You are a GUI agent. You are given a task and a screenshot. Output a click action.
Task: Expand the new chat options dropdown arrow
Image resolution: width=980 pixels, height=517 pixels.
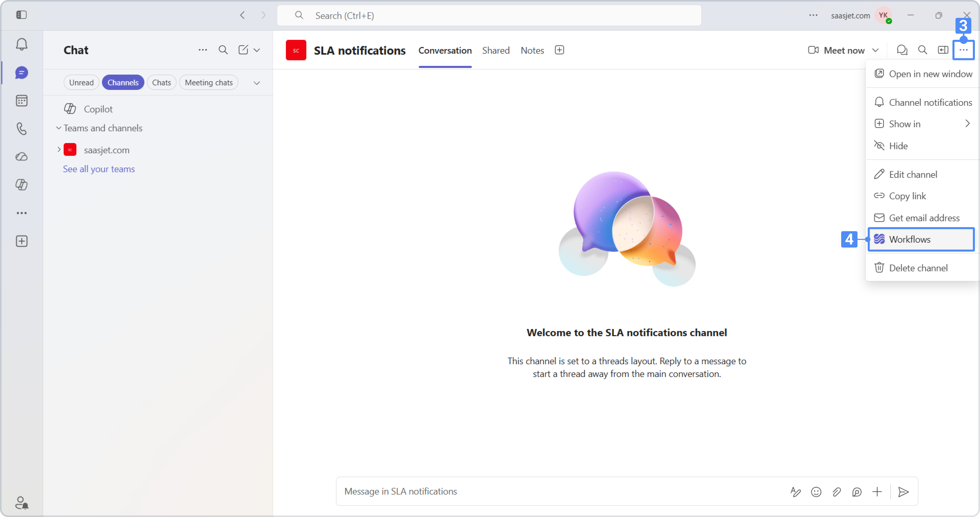pyautogui.click(x=257, y=50)
